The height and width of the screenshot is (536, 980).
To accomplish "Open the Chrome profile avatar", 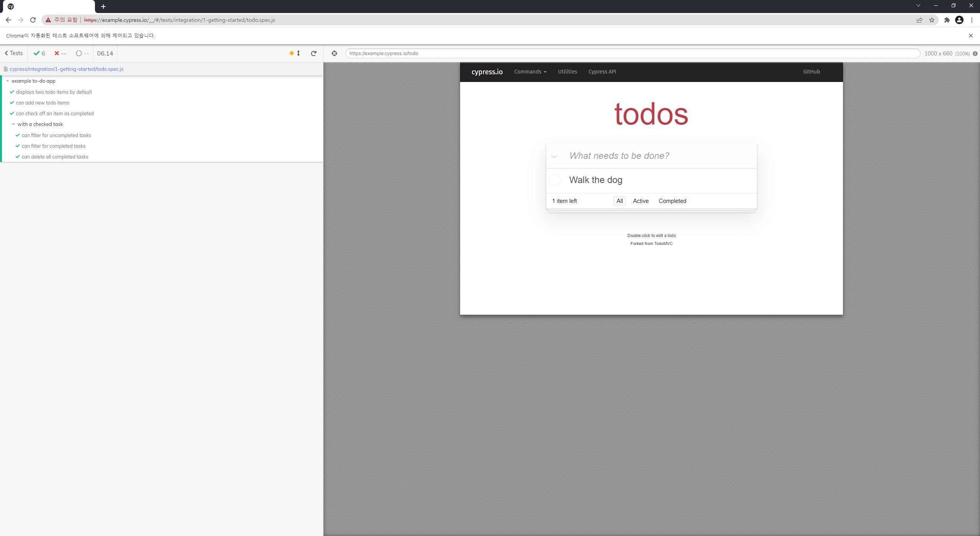I will 959,20.
